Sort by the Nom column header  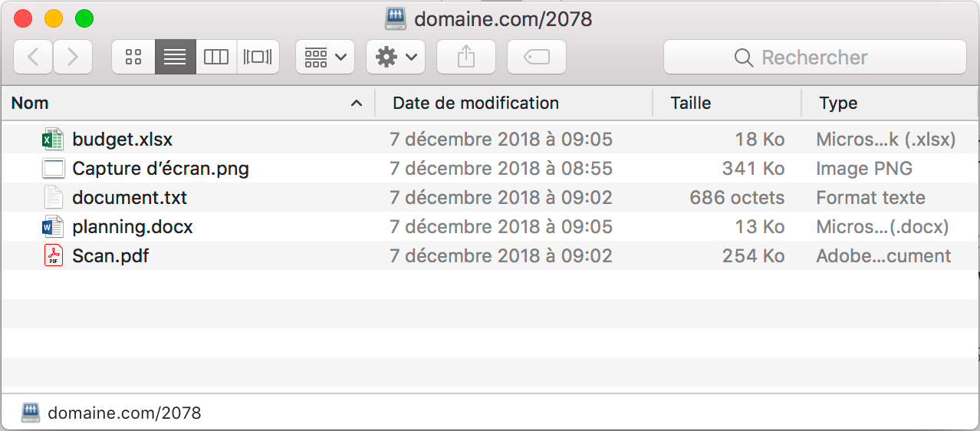[x=188, y=103]
